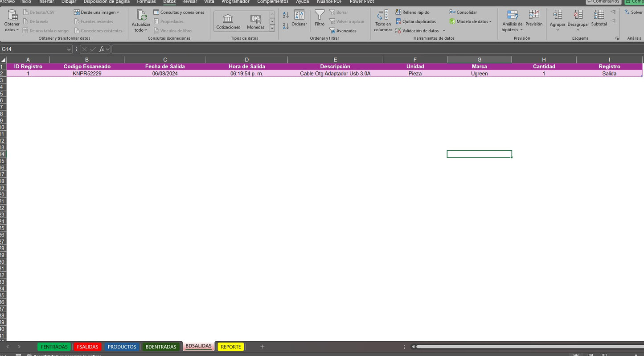The height and width of the screenshot is (356, 644).
Task: Open Modelo de datos dropdown
Action: point(471,21)
